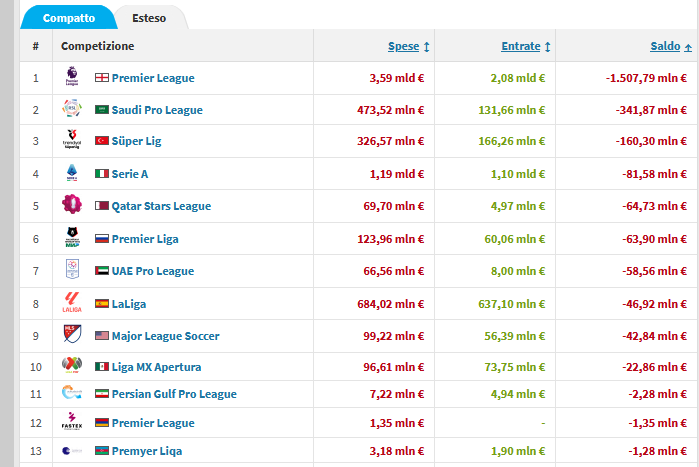Open the Premier League link in row 1
The height and width of the screenshot is (467, 699).
coord(153,78)
